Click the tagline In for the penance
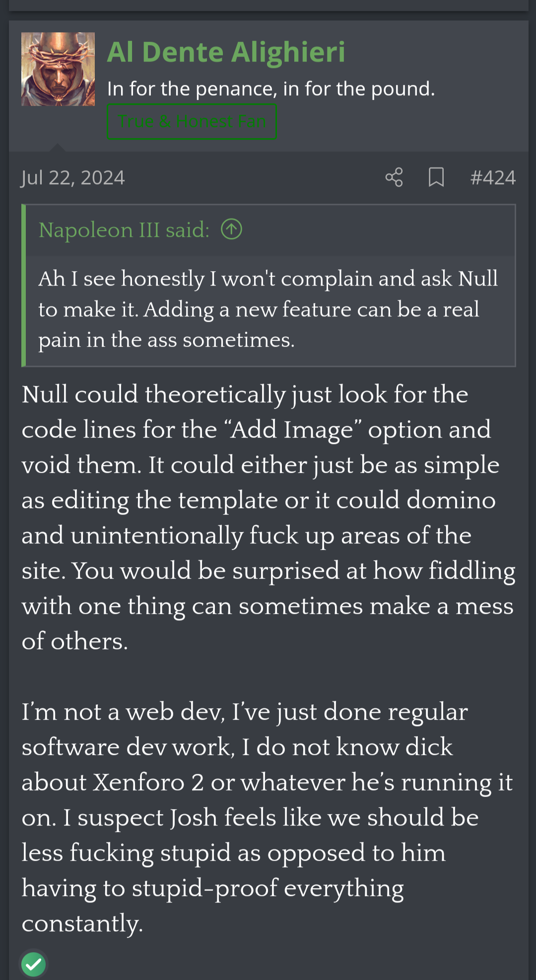536x980 pixels. [x=271, y=89]
